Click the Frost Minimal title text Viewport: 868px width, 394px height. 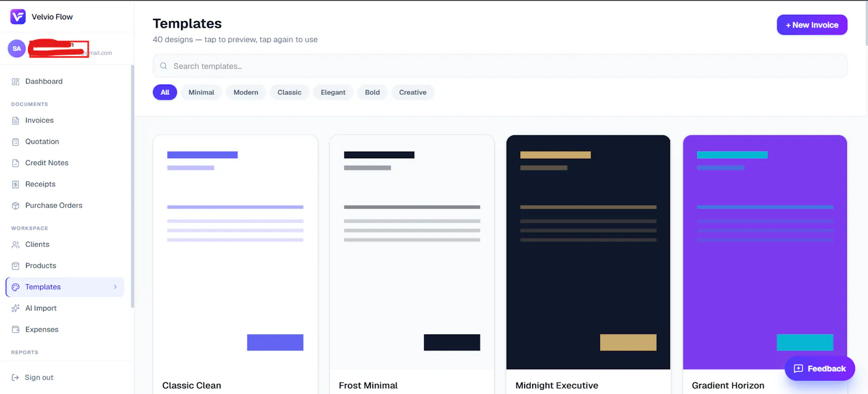[x=368, y=385]
